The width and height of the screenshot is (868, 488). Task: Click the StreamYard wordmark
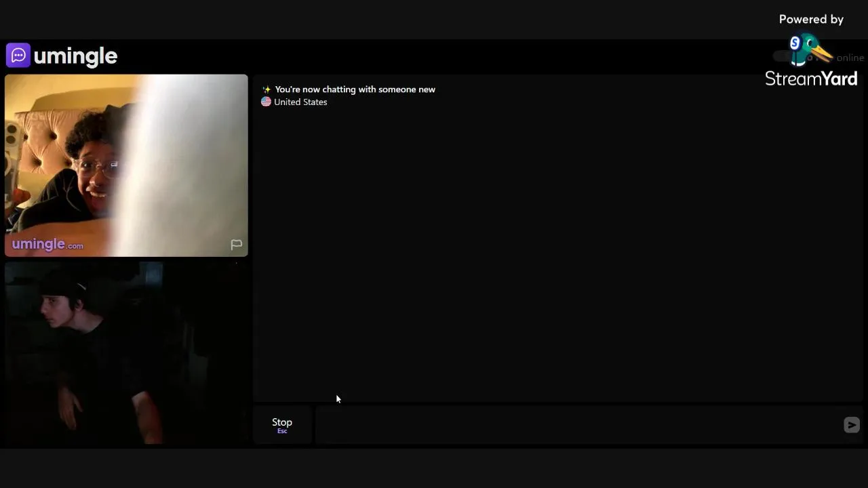tap(811, 79)
